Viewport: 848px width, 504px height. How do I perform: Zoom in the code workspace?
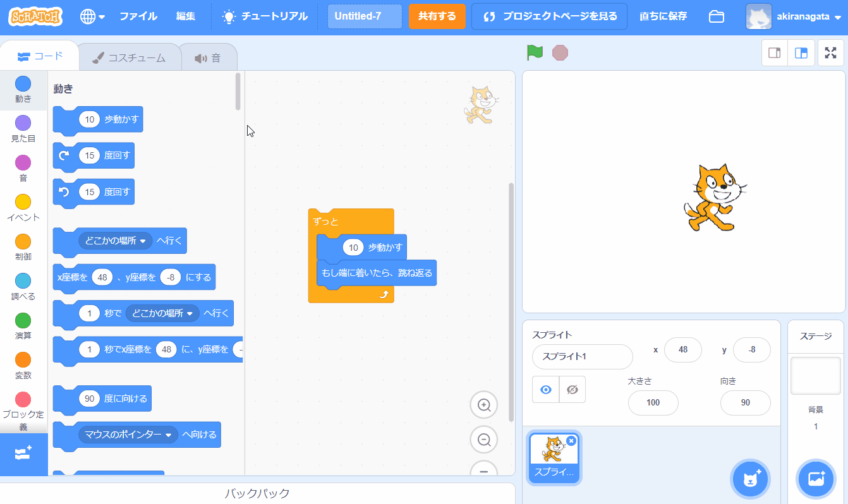pos(484,405)
